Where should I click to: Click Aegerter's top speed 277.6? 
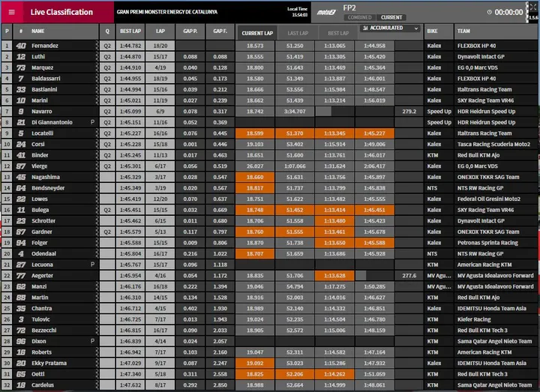click(409, 276)
